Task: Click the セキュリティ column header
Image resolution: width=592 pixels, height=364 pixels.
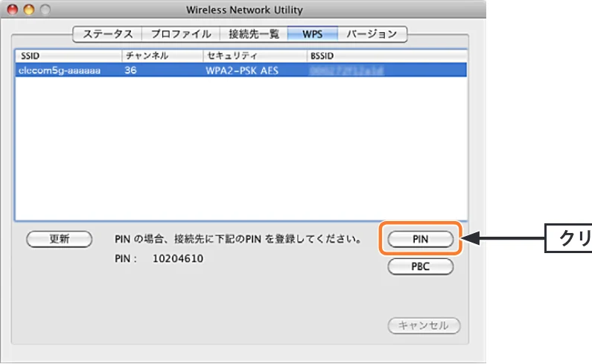Action: click(255, 56)
